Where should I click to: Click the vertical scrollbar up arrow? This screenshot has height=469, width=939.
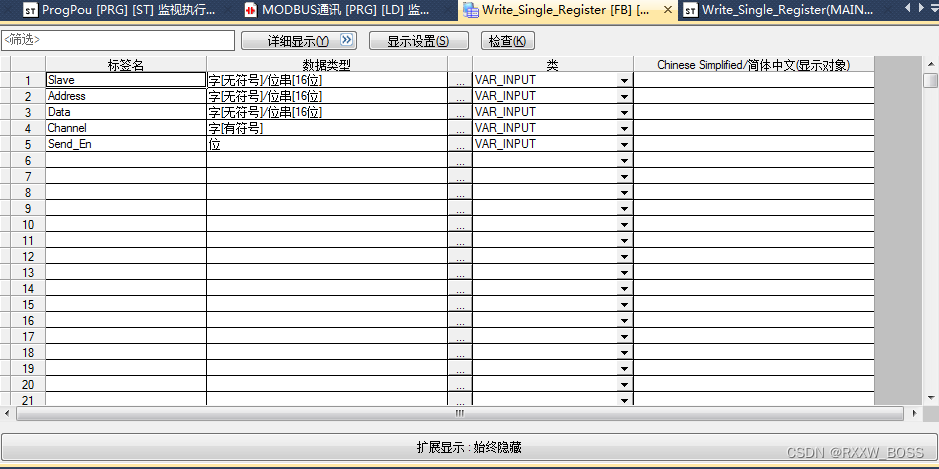(931, 64)
